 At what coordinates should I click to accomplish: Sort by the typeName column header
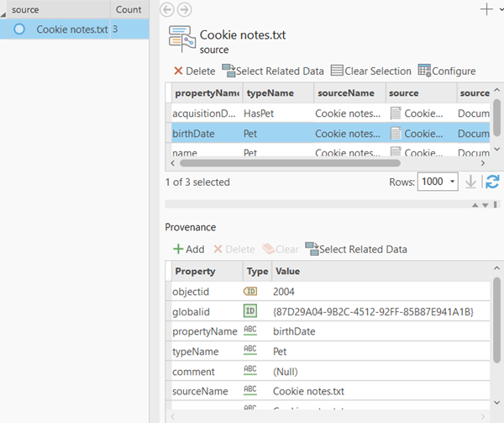[277, 93]
